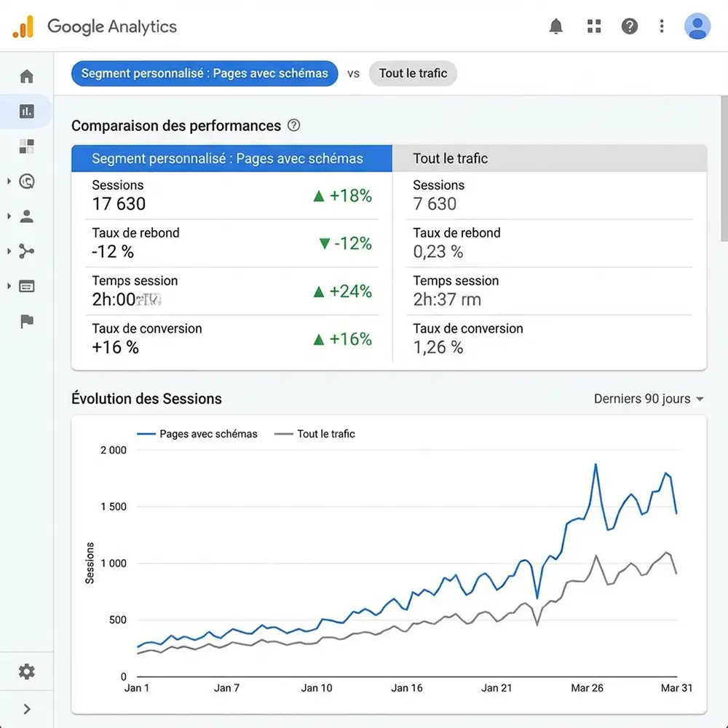Click the Realtime icon in the sidebar

point(26,181)
